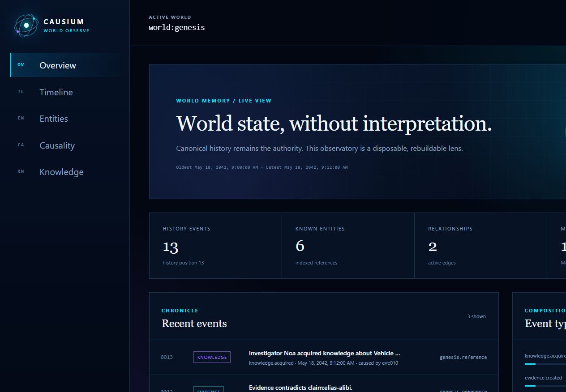
Task: Click the evidence.created type label
Action: (x=543, y=378)
